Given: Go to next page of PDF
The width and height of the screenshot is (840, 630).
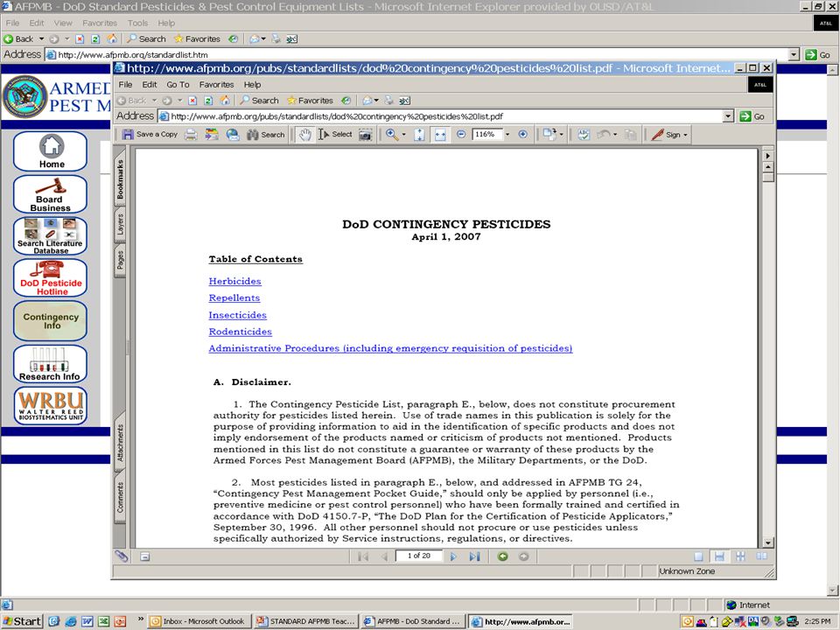Looking at the screenshot, I should 453,556.
